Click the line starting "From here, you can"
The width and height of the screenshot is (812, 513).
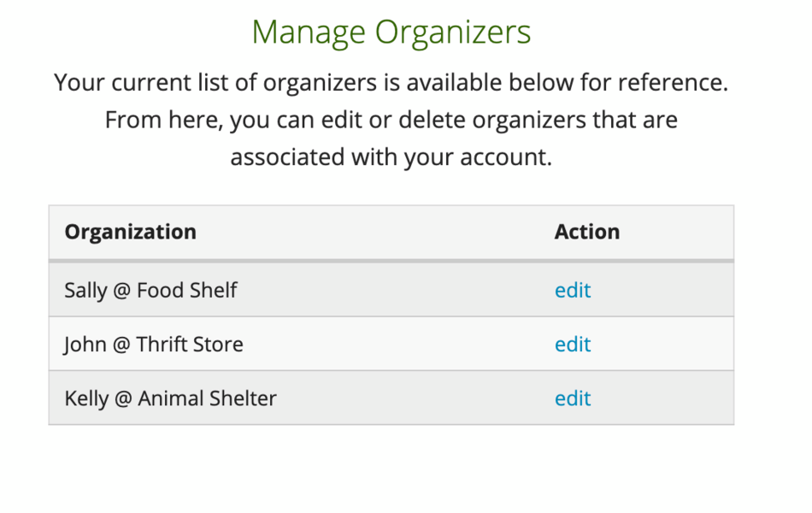click(391, 120)
